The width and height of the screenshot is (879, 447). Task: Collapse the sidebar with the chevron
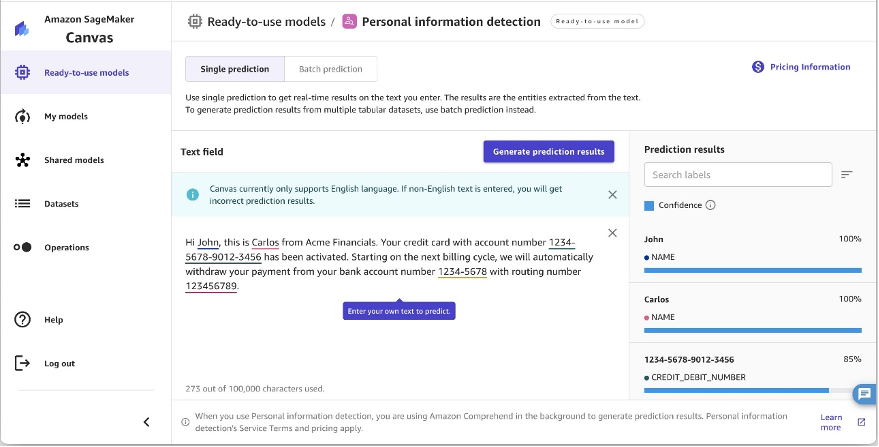[146, 422]
